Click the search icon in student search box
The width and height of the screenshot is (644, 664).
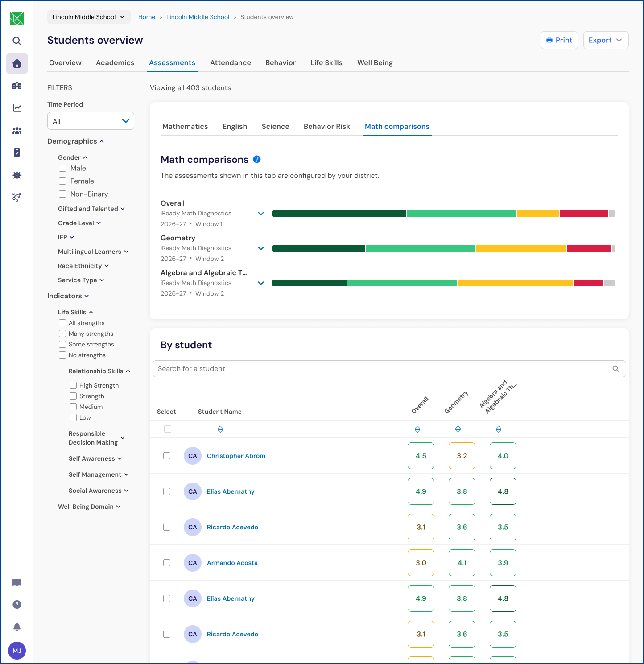pos(616,369)
